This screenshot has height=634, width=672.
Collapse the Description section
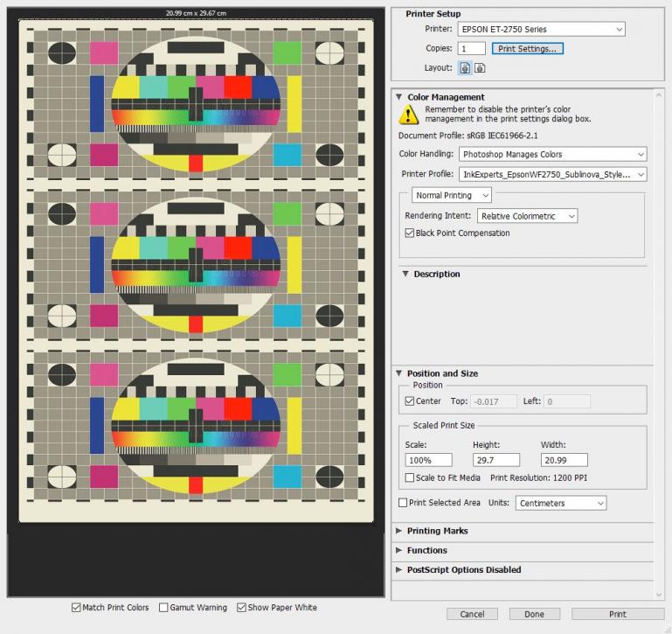[x=405, y=274]
